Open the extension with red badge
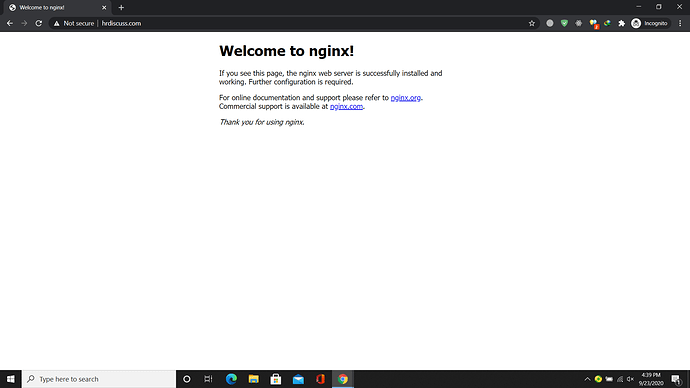This screenshot has width=690, height=388. pos(594,24)
